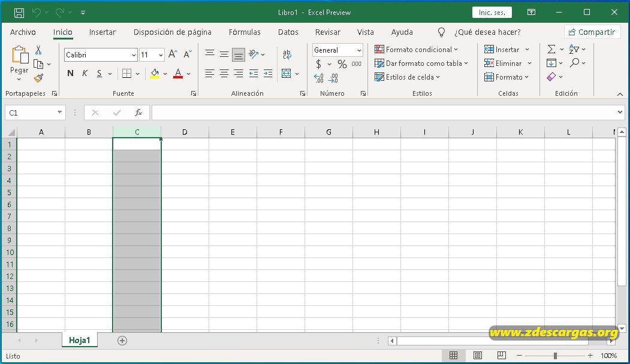
Task: Increase indent icon
Action: (267, 74)
